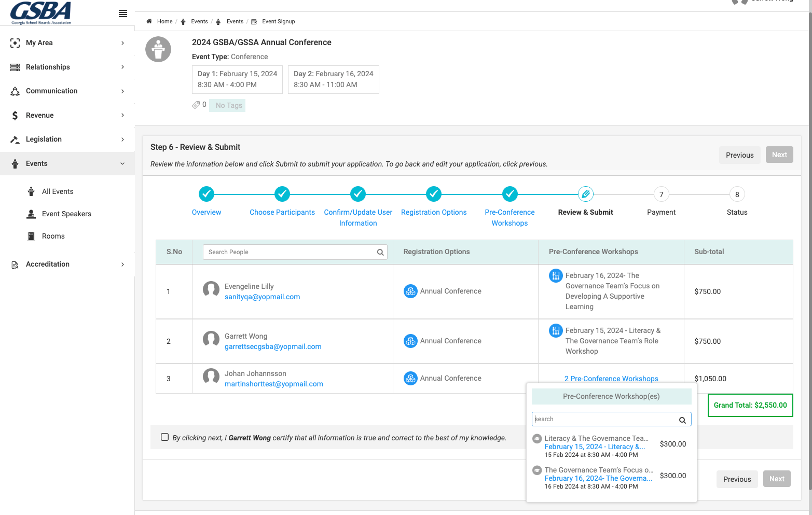The height and width of the screenshot is (515, 812).
Task: Click the bottom Next button
Action: [x=777, y=479]
